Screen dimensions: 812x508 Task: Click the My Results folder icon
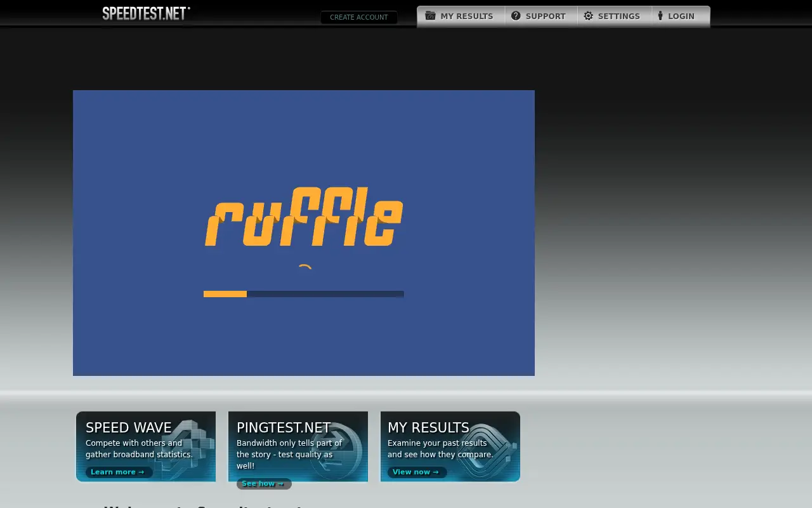click(x=430, y=16)
